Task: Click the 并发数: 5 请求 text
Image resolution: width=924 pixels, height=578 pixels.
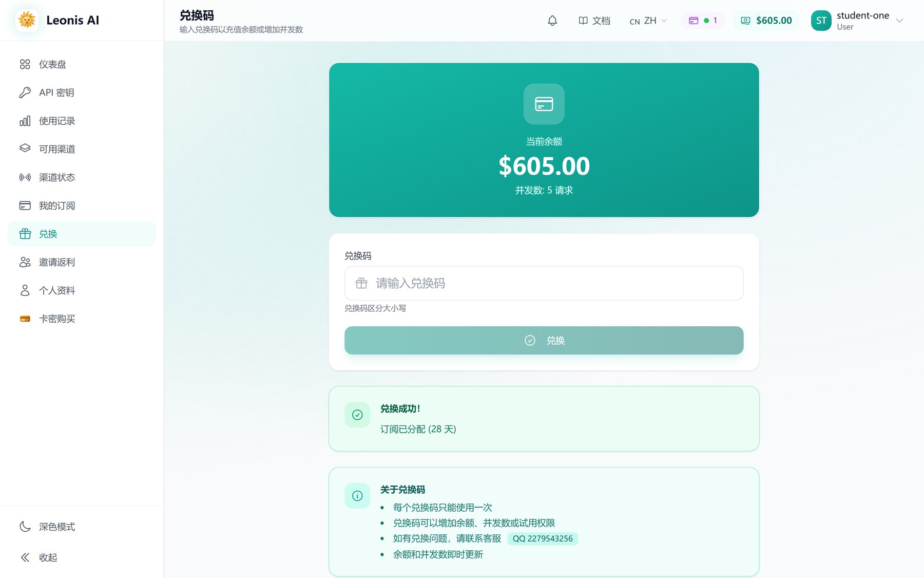Action: [544, 190]
